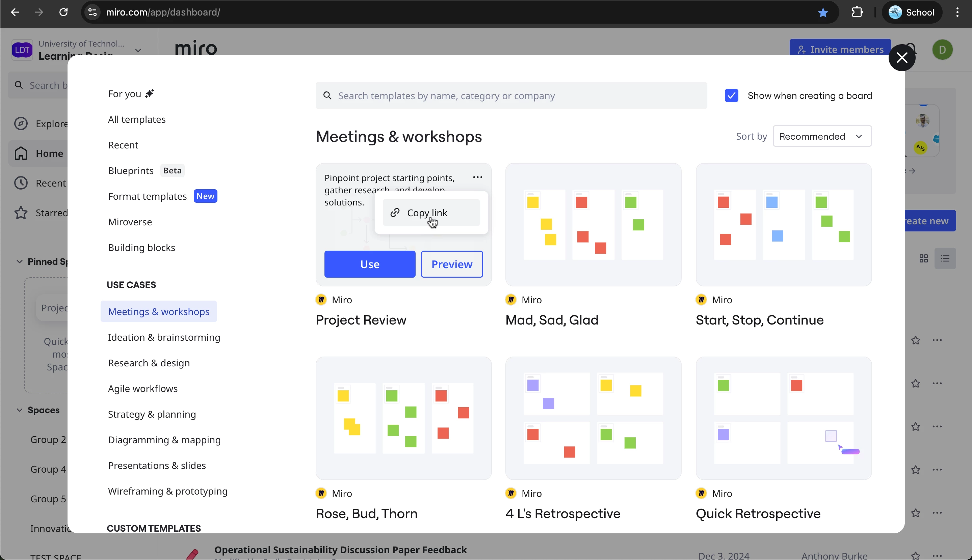
Task: Open the For you templates section
Action: [131, 94]
